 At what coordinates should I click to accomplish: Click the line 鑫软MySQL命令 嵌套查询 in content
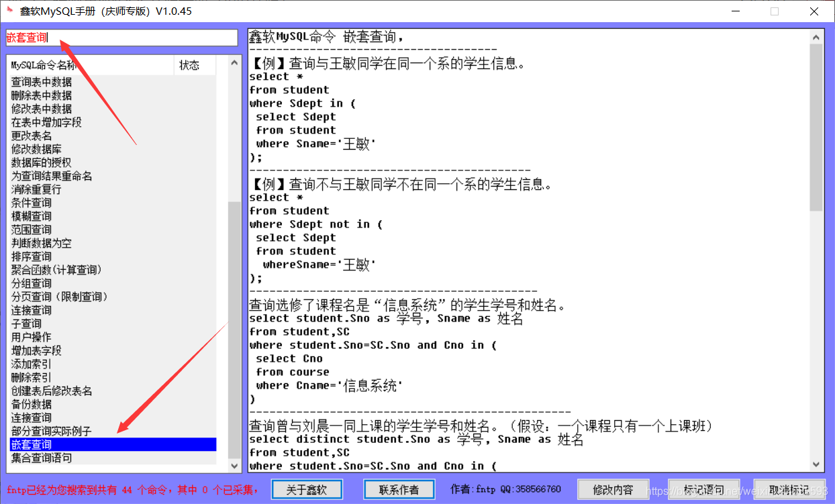pyautogui.click(x=326, y=37)
